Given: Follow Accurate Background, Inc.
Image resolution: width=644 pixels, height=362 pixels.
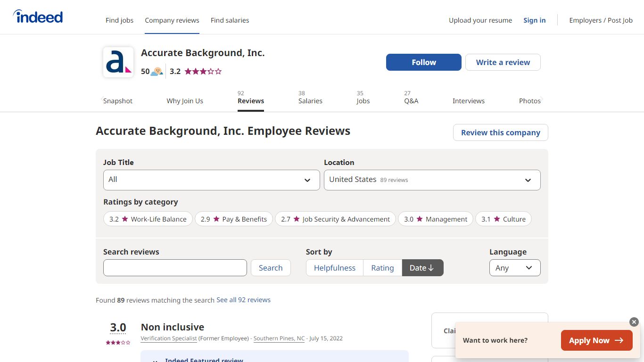Looking at the screenshot, I should tap(424, 62).
